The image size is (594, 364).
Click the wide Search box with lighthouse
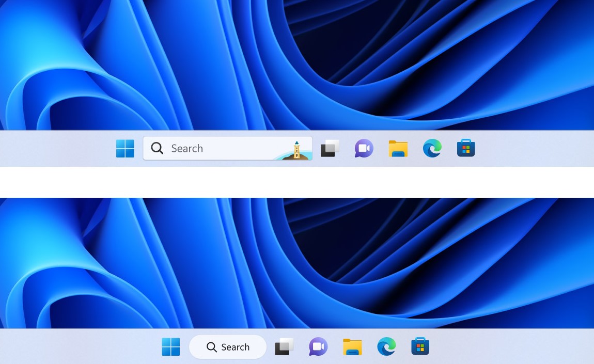point(228,149)
